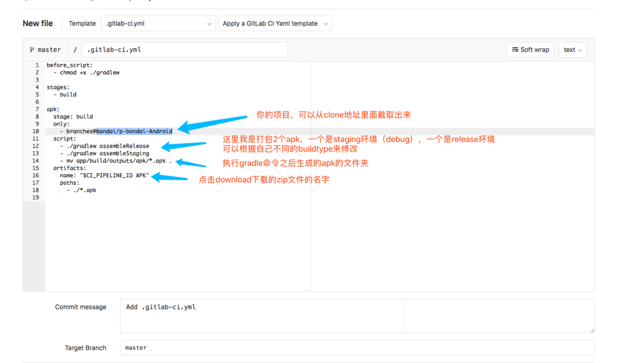The width and height of the screenshot is (644, 363).
Task: Open the .gitlab-ci.yml template dropdown
Action: (x=158, y=23)
